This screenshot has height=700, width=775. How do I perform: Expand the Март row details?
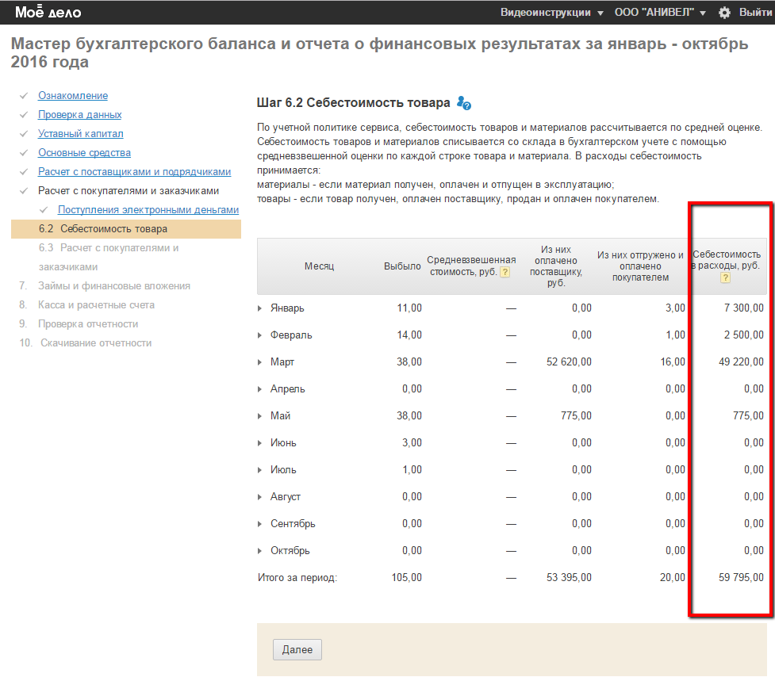[x=260, y=362]
